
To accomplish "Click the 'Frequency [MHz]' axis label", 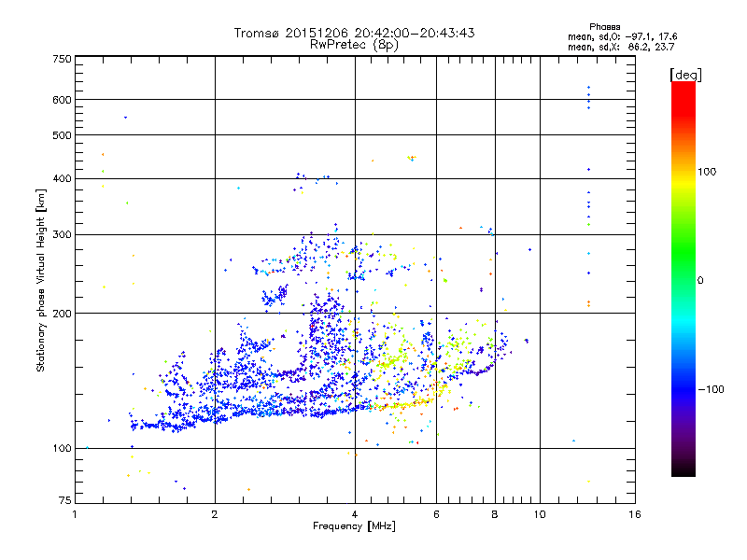I will pos(354,526).
